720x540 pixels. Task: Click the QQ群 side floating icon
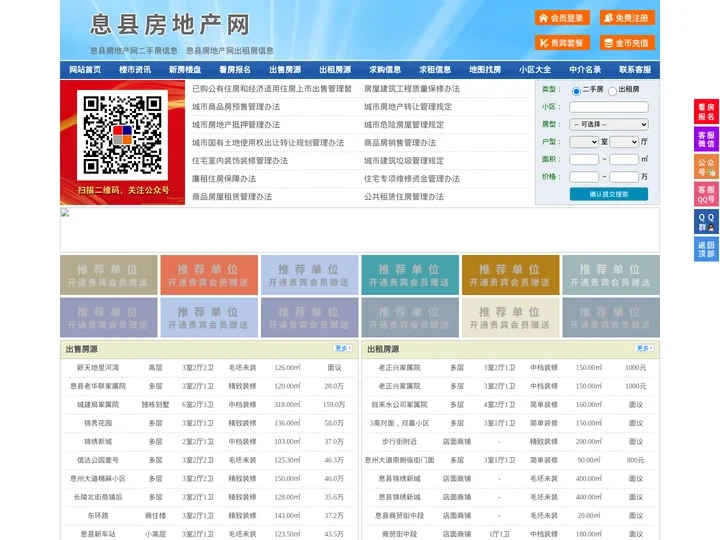click(706, 222)
